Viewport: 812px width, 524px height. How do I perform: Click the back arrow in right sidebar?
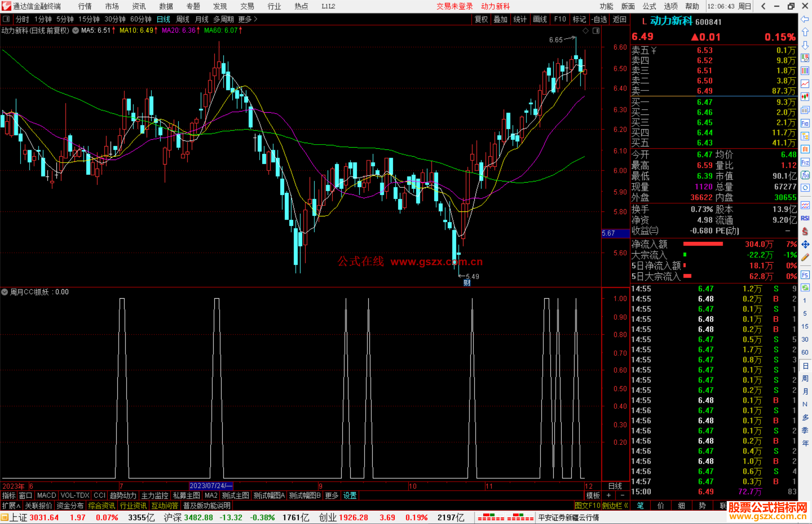pyautogui.click(x=805, y=19)
